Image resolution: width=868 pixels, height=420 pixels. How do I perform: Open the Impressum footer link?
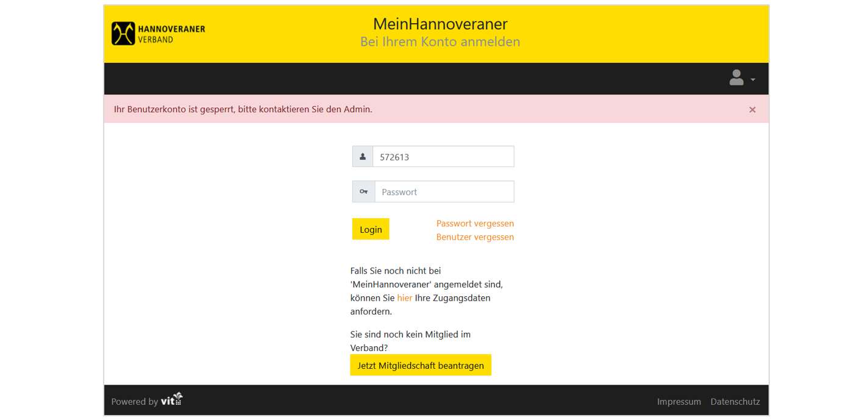679,401
